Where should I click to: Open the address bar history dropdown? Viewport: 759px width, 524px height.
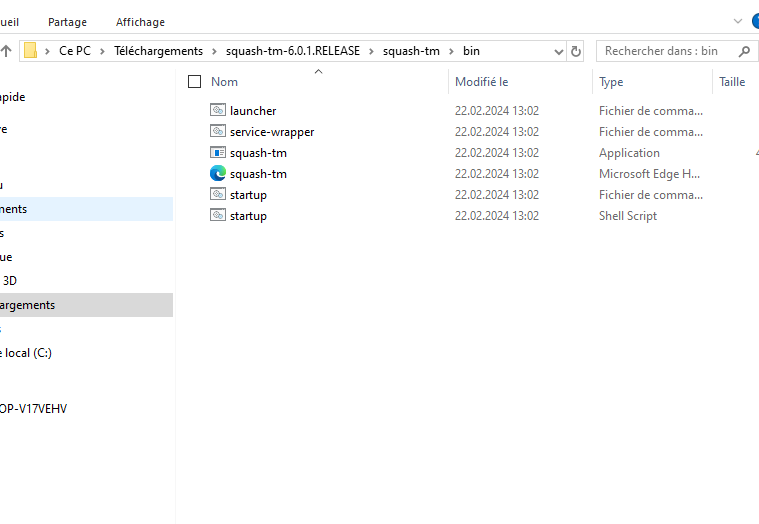(x=558, y=51)
